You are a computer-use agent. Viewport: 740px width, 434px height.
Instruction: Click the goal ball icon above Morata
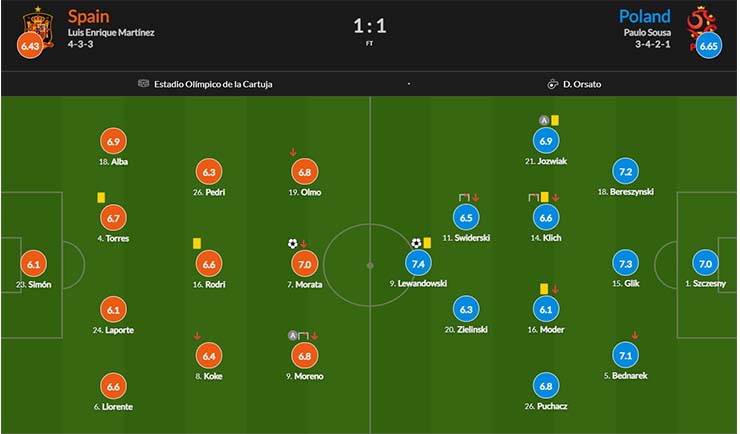point(293,243)
